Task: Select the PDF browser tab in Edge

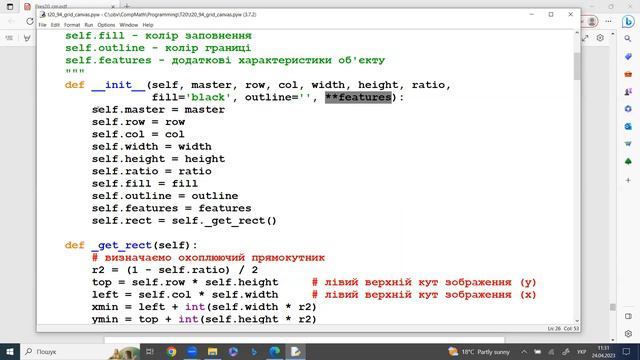Action: 69,7
